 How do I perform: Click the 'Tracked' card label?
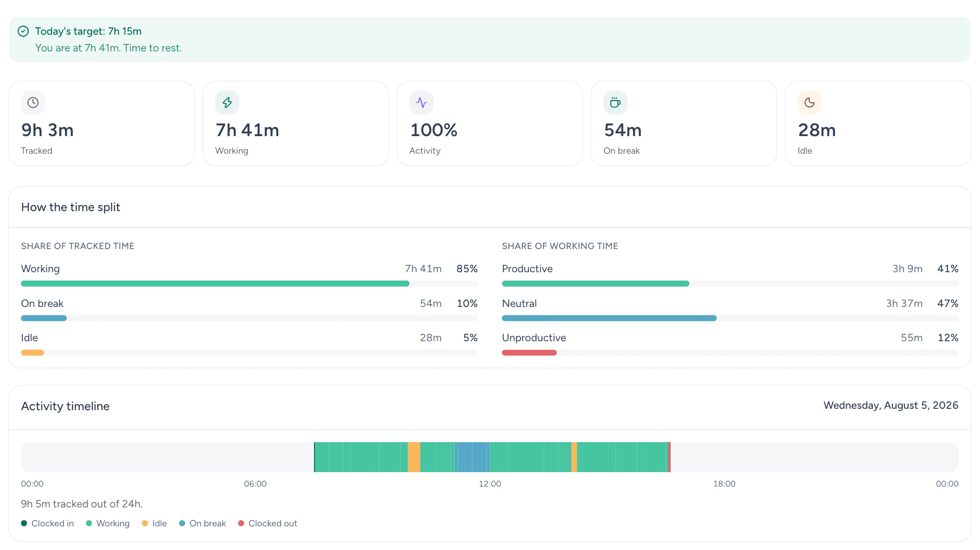(x=37, y=150)
